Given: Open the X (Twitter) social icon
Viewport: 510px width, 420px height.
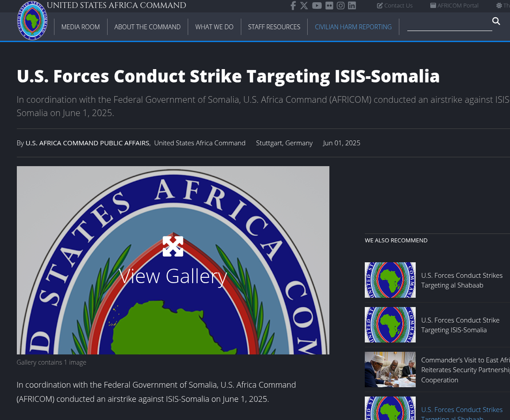Looking at the screenshot, I should click(304, 5).
